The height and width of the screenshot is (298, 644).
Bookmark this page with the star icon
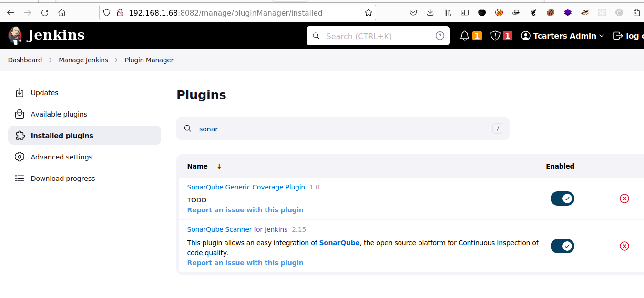click(x=368, y=13)
